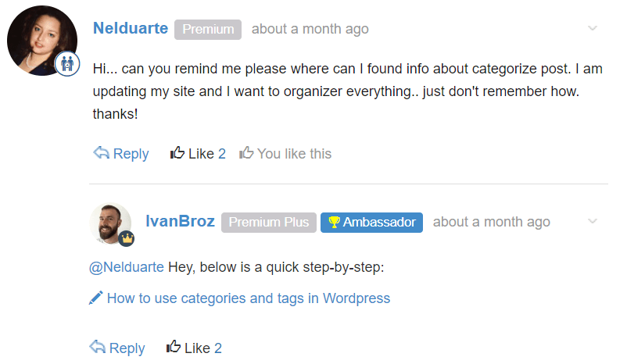Click the trophy icon in the Ambassador badge
The height and width of the screenshot is (364, 627).
pos(334,222)
